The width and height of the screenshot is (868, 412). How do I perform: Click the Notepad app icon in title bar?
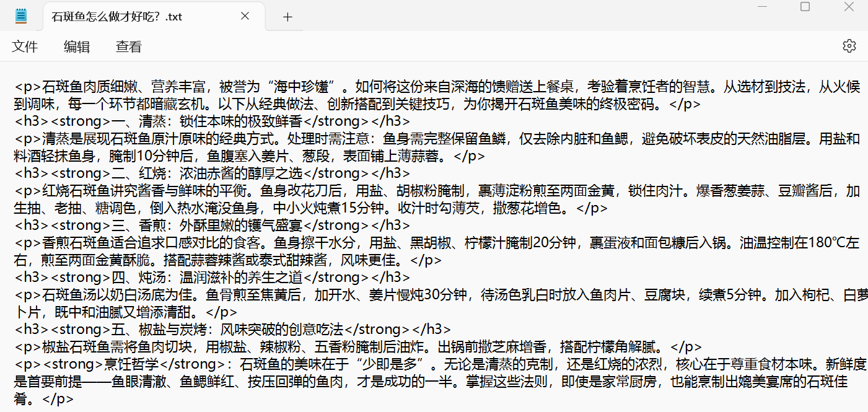[x=21, y=16]
